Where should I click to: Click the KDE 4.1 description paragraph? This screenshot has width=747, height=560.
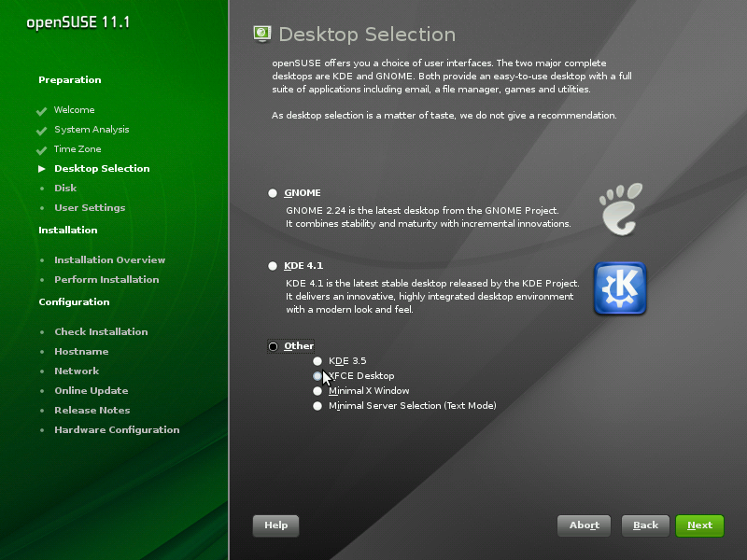point(432,296)
